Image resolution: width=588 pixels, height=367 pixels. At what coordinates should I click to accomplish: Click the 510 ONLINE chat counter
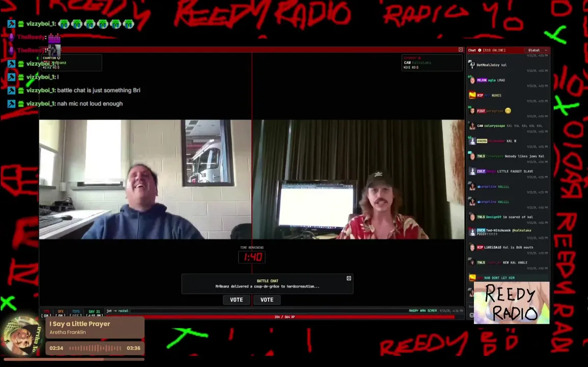(x=494, y=50)
